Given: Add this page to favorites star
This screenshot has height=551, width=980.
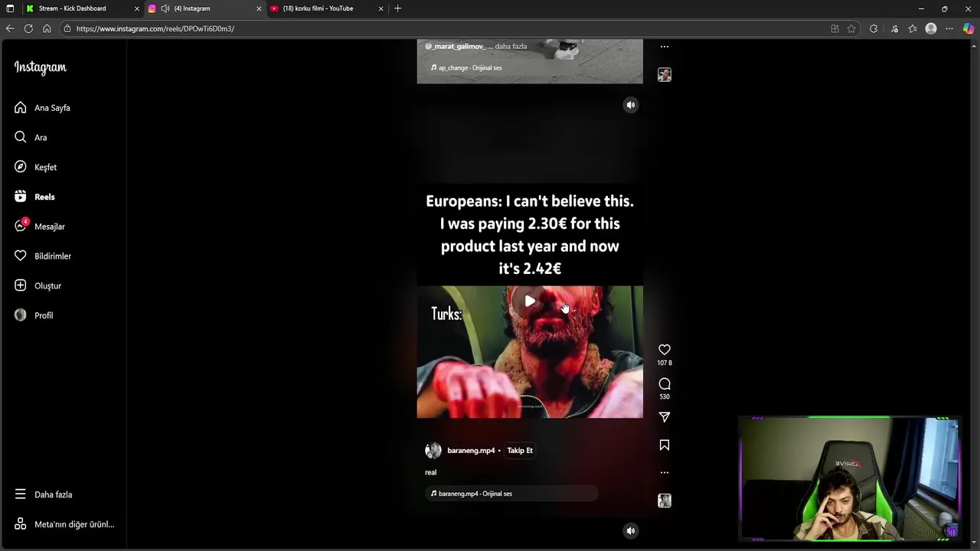Looking at the screenshot, I should (851, 28).
